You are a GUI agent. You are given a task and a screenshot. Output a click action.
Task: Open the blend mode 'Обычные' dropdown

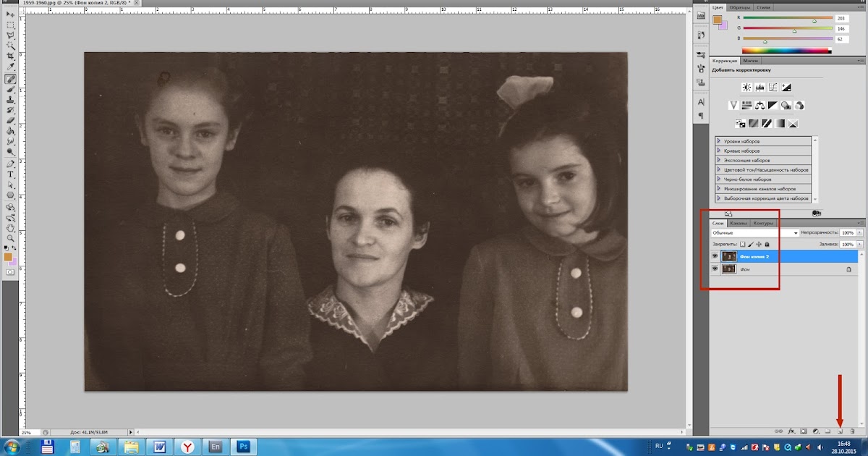(754, 233)
